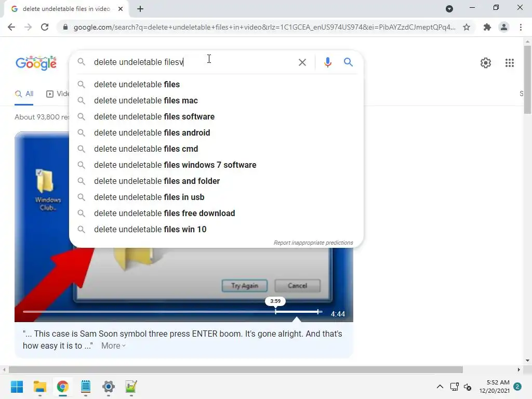Click the muted volume icon in tray
This screenshot has height=399, width=532.
tap(468, 387)
